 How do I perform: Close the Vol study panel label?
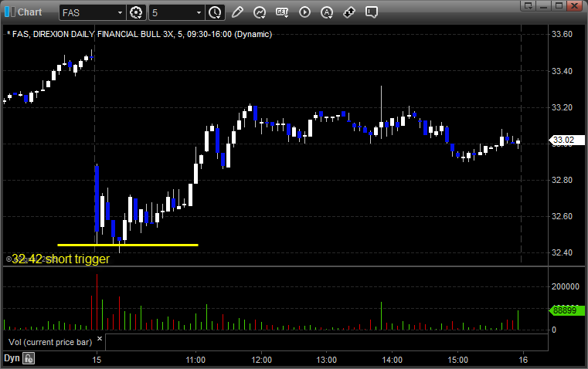click(x=100, y=339)
